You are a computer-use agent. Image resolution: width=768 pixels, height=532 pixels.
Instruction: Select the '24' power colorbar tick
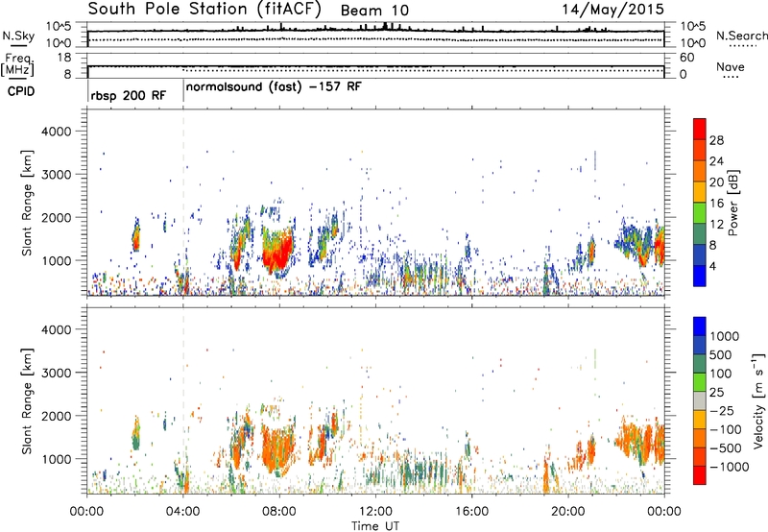[x=716, y=161]
